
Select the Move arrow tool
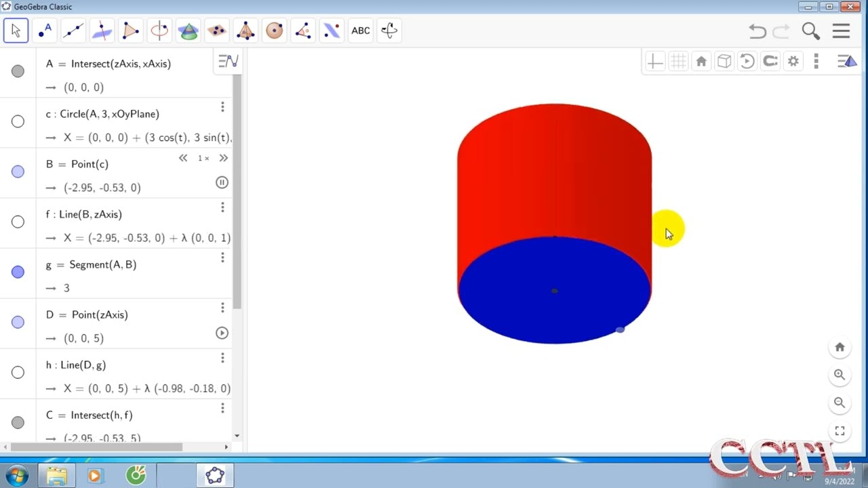tap(16, 30)
